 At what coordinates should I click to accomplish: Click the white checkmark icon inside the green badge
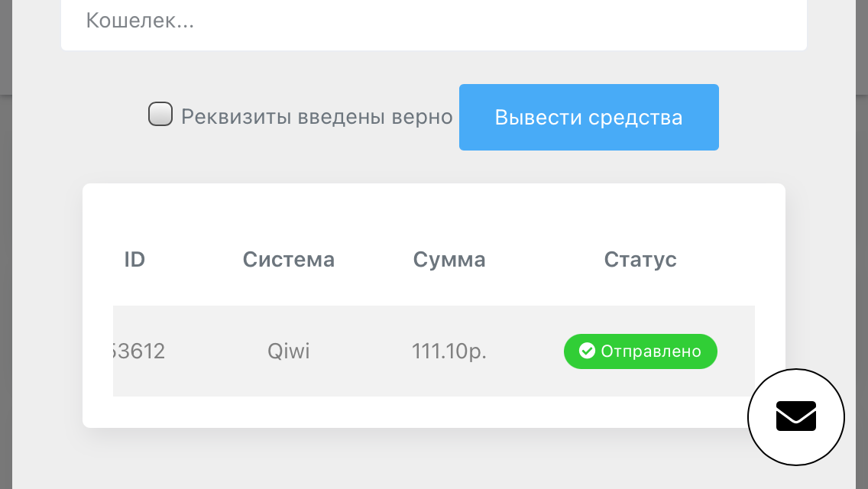pyautogui.click(x=587, y=351)
